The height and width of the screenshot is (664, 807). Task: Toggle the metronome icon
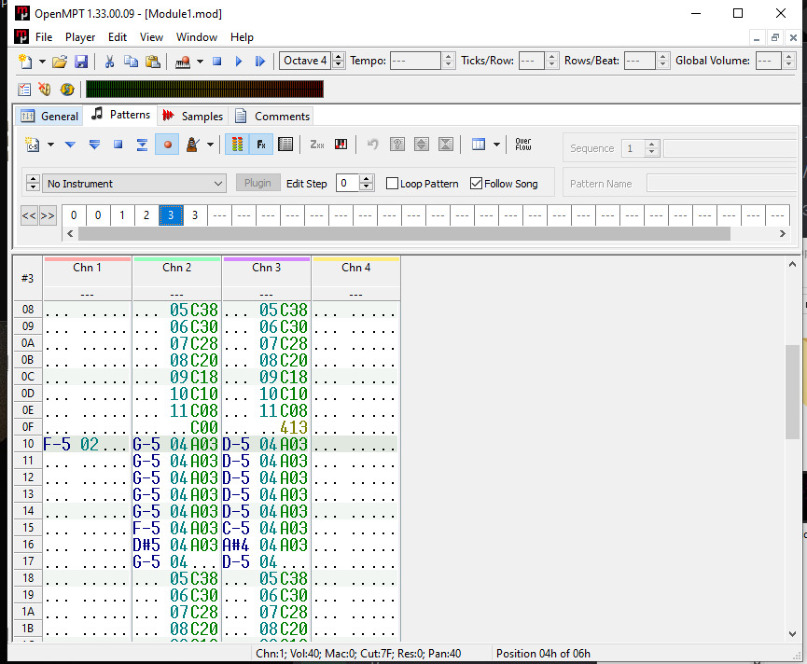tap(192, 145)
